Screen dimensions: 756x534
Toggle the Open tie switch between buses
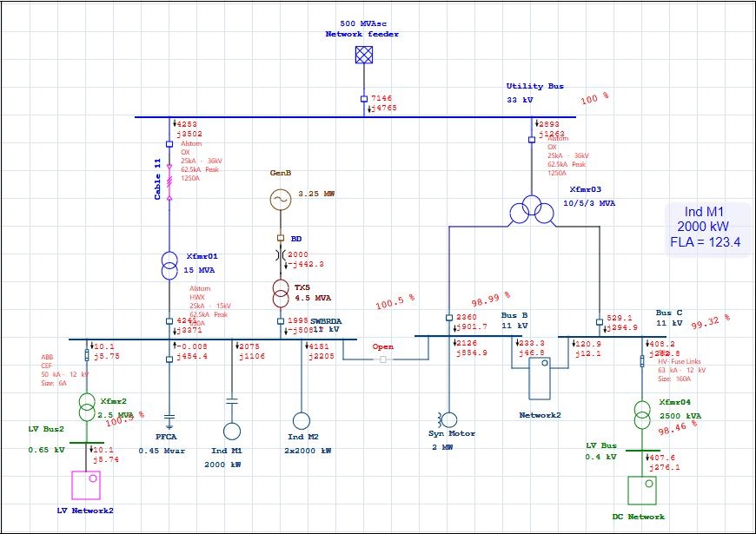[x=382, y=359]
